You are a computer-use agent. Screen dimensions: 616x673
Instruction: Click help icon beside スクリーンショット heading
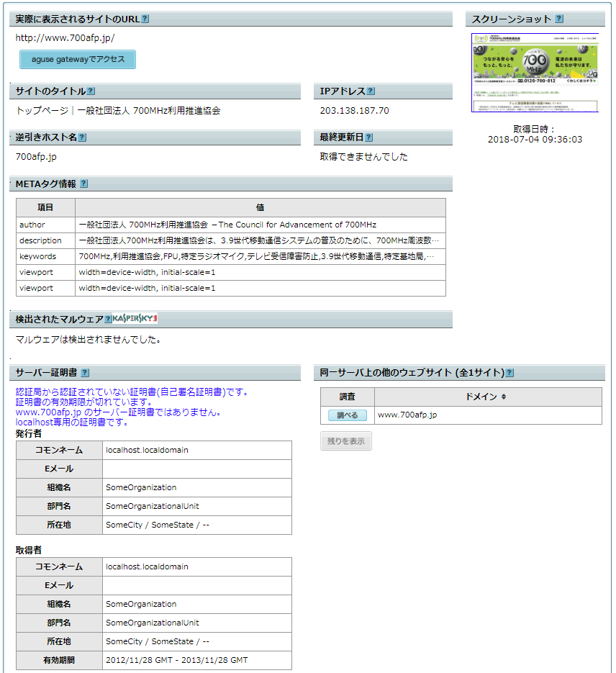click(559, 19)
